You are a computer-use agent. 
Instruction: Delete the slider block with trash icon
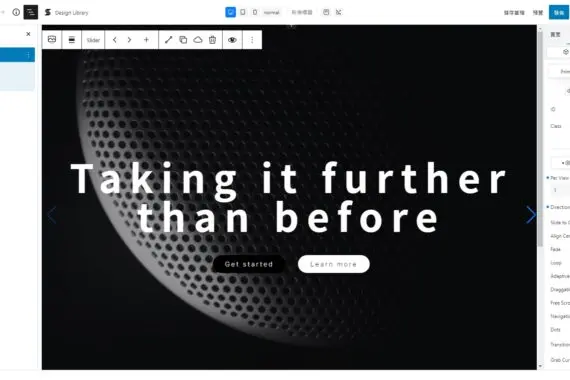tap(213, 40)
